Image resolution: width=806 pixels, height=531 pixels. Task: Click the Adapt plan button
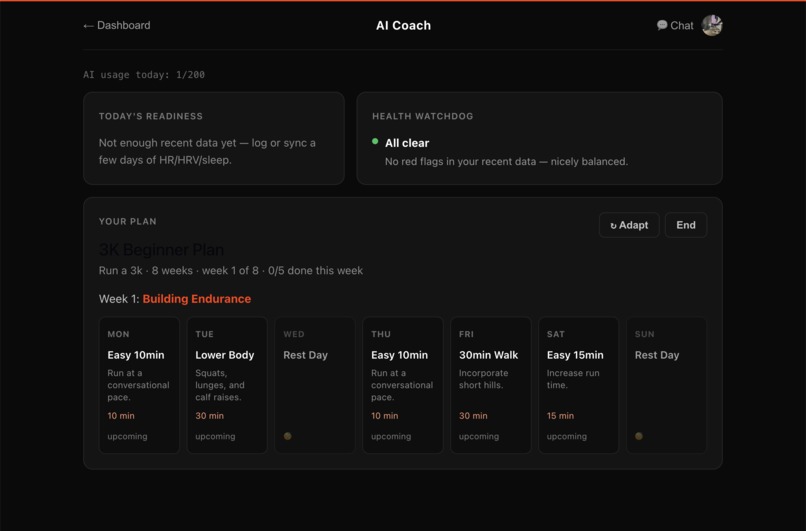pos(629,225)
